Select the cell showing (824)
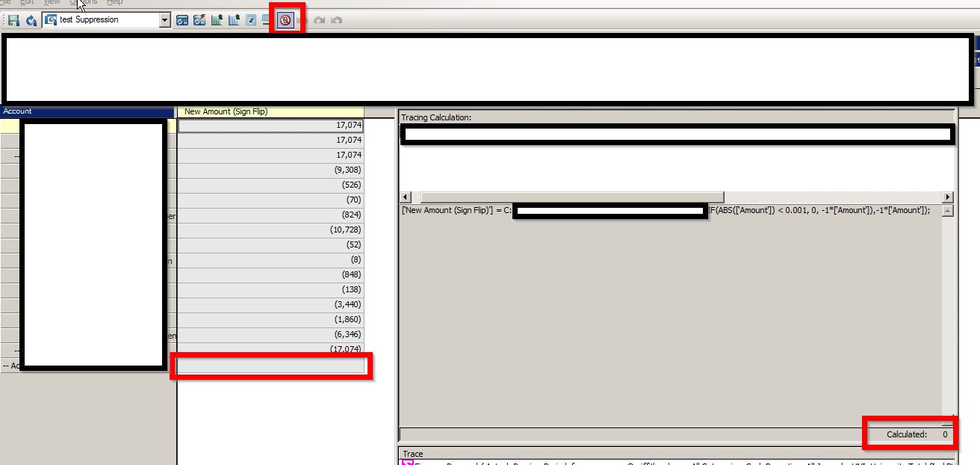This screenshot has width=980, height=465. [x=270, y=215]
